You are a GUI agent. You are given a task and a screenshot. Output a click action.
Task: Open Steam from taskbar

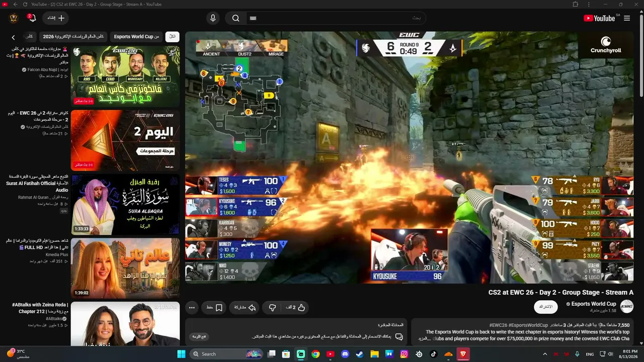360,354
